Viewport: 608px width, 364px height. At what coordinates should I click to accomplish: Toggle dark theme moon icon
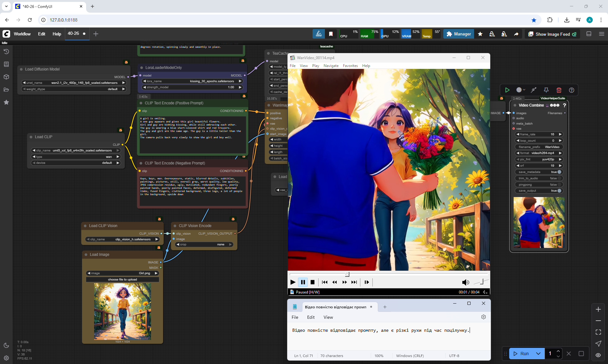point(6,345)
